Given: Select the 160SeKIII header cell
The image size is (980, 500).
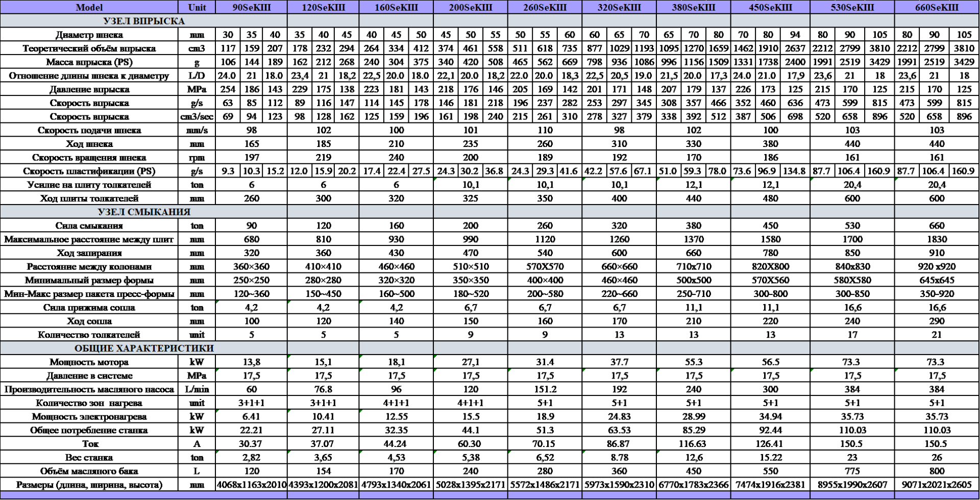Looking at the screenshot, I should tap(396, 7).
